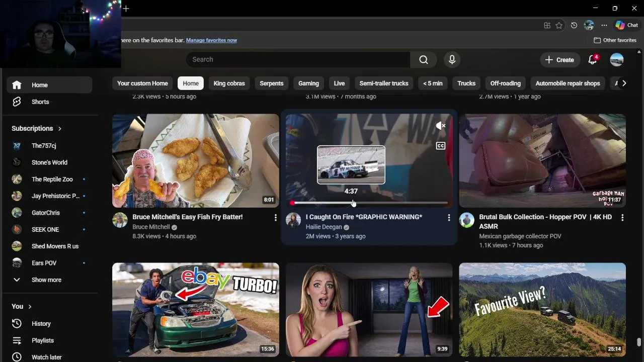The width and height of the screenshot is (644, 362).
Task: Open the Other favorites folder
Action: pos(615,40)
